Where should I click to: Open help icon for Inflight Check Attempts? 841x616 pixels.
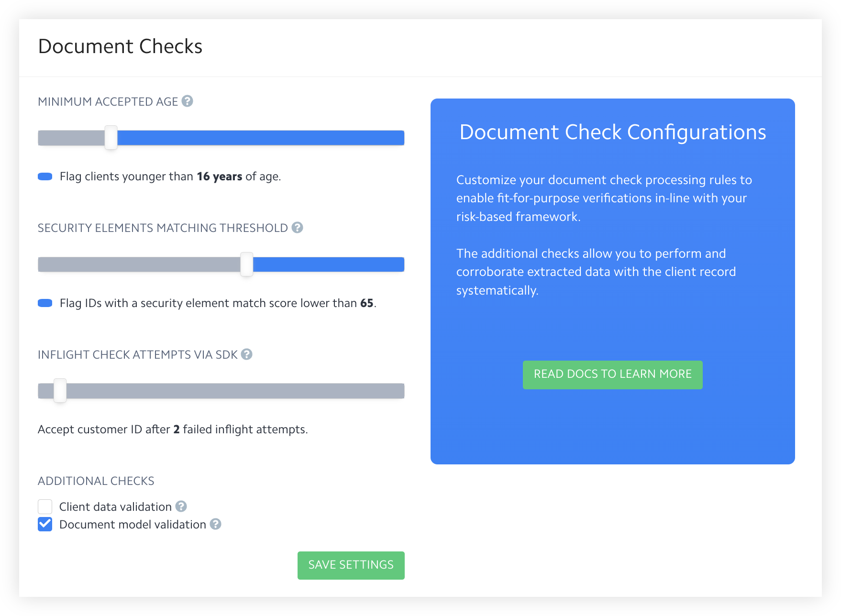pyautogui.click(x=246, y=354)
